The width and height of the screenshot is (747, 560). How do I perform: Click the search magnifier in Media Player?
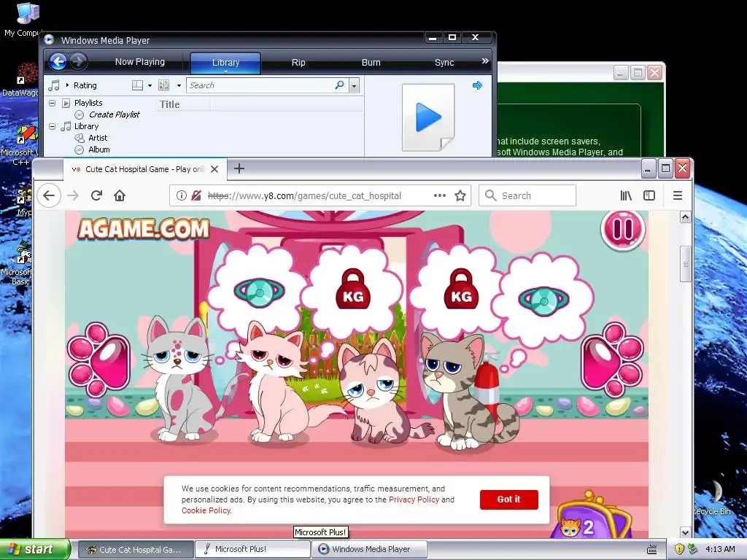(x=340, y=85)
